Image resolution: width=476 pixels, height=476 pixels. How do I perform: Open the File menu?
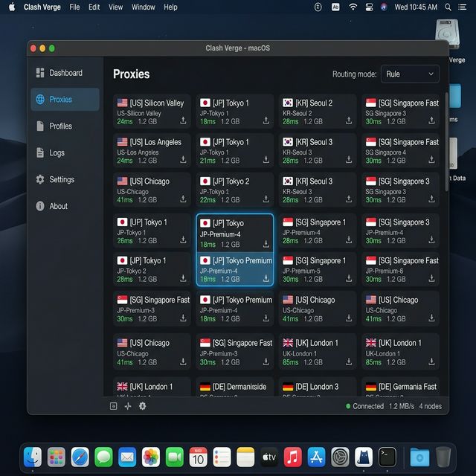pyautogui.click(x=74, y=7)
